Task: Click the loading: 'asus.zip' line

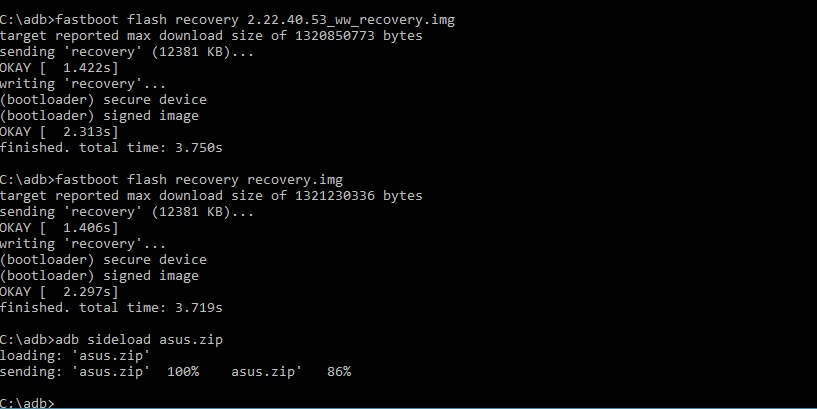Action: (x=75, y=355)
